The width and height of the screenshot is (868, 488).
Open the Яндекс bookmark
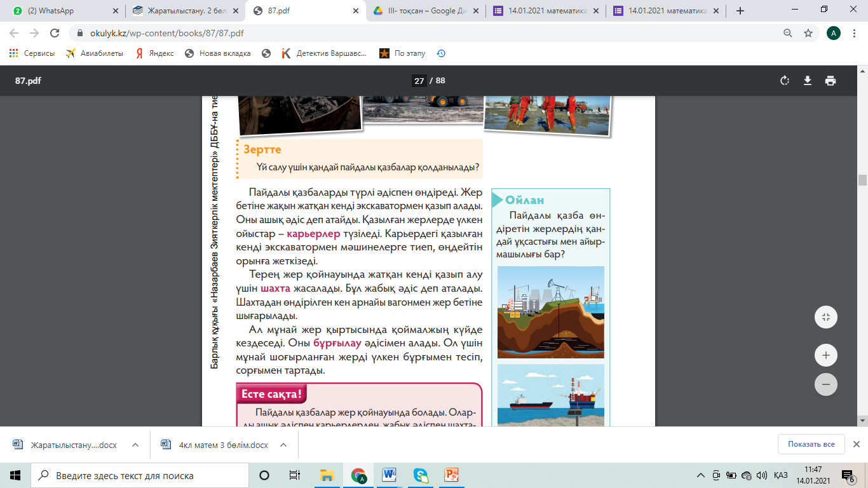[154, 53]
